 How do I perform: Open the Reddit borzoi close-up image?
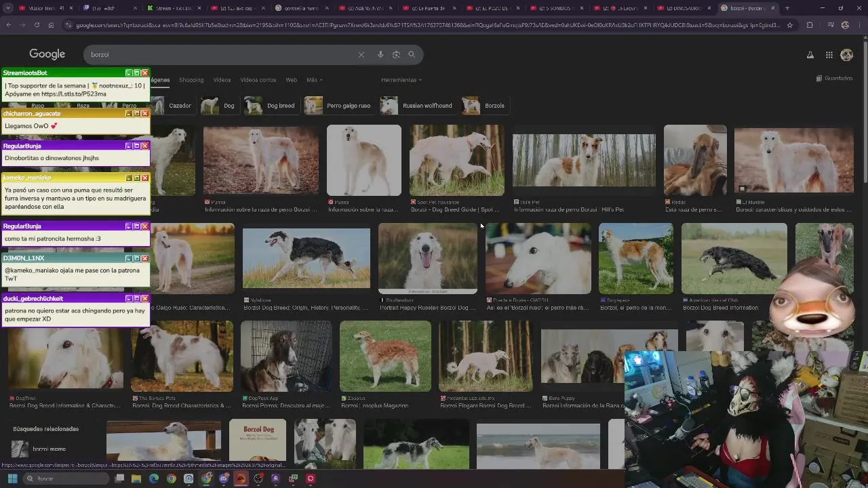tap(695, 160)
